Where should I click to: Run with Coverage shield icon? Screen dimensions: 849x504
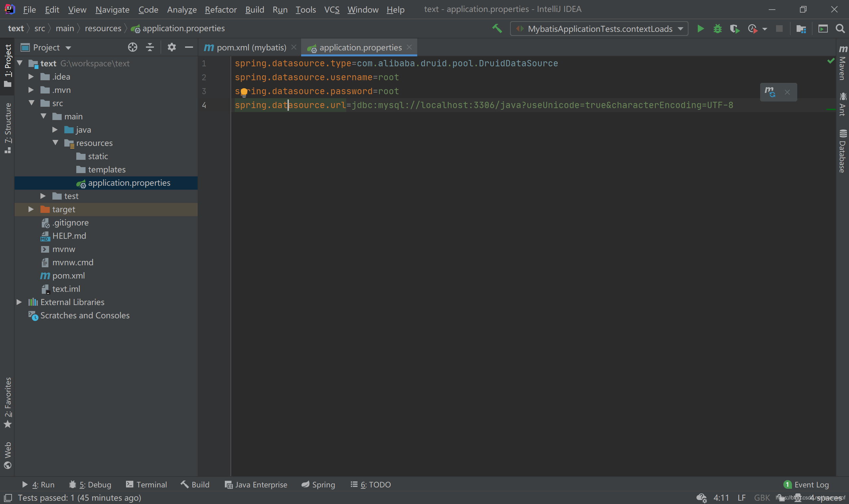click(735, 29)
